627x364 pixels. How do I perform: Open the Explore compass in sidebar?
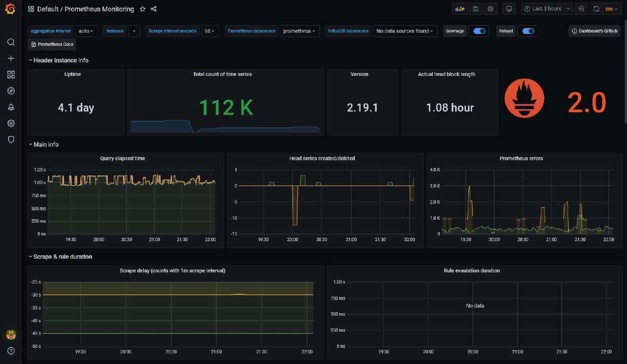click(11, 91)
